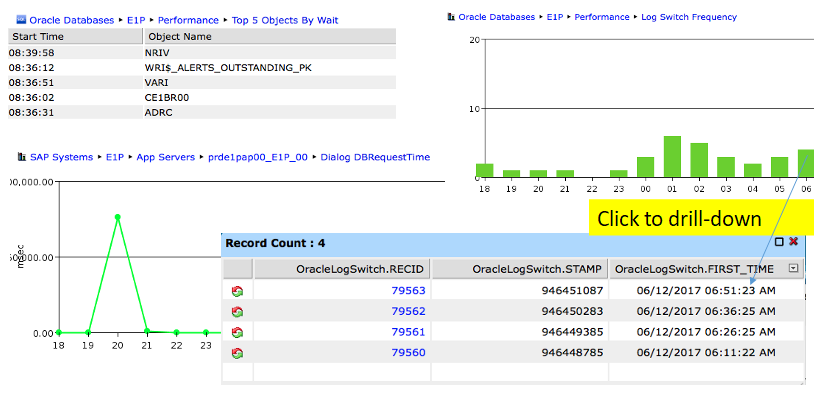Click refresh icon for record 79560
814x394 pixels.
click(237, 354)
